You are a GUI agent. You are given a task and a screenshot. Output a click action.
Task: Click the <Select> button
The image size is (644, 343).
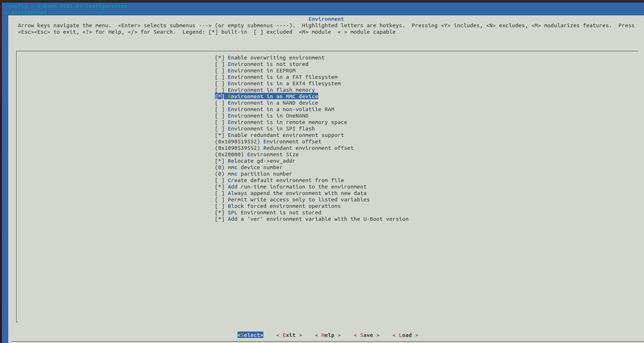250,335
